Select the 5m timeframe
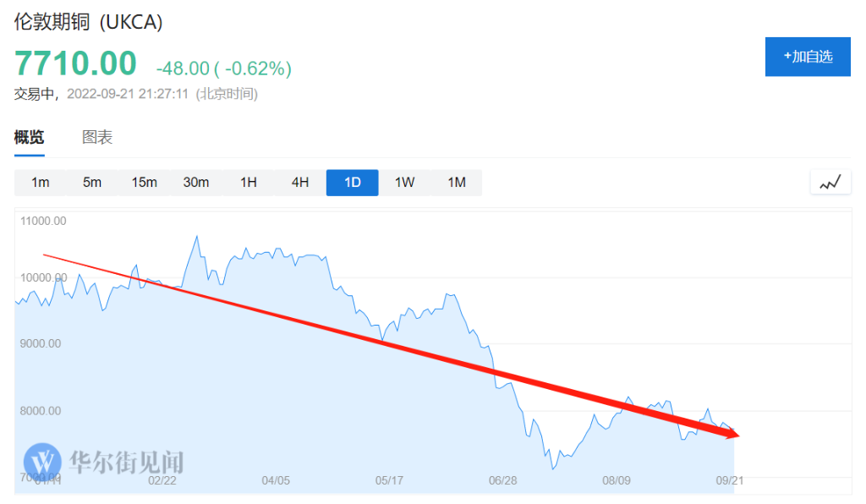 [91, 183]
